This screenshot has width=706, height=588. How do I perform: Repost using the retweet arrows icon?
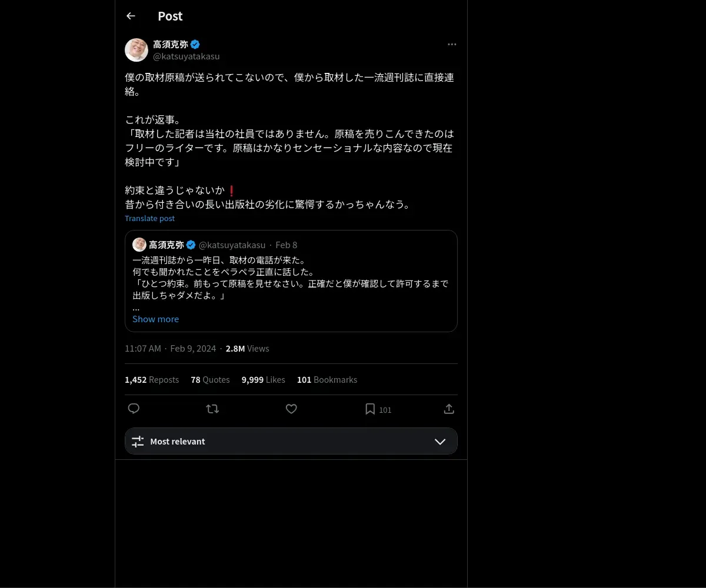[212, 409]
